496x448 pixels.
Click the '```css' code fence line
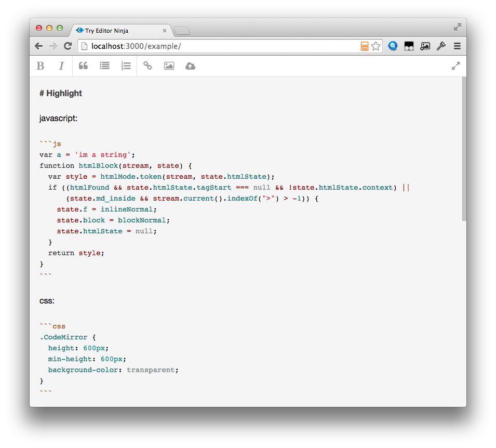52,326
